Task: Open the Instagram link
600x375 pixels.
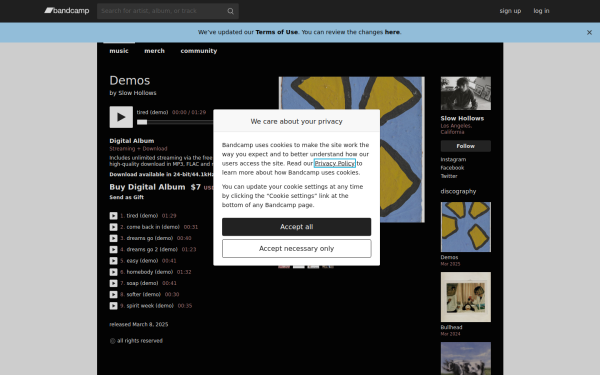Action: click(x=453, y=160)
